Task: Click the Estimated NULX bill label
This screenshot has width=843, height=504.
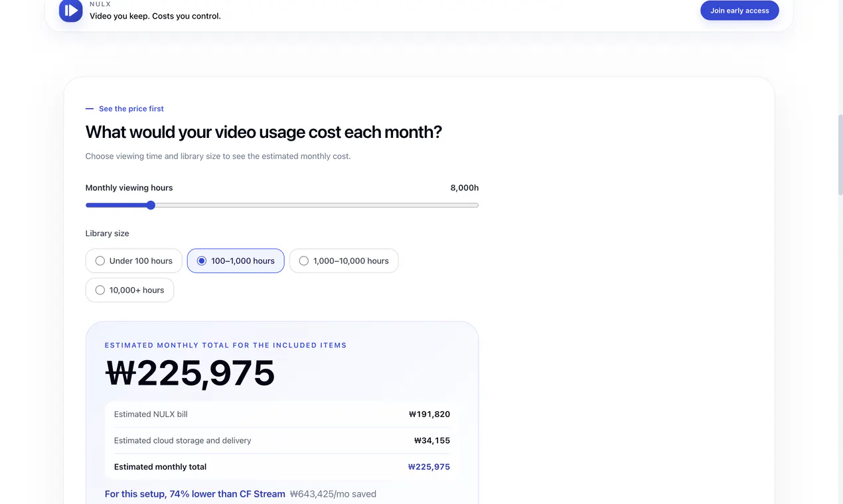Action: [151, 414]
